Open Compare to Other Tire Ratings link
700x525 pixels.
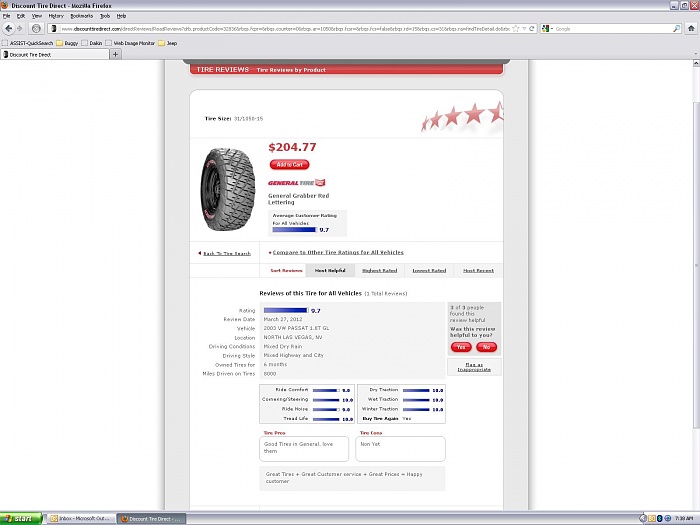338,252
